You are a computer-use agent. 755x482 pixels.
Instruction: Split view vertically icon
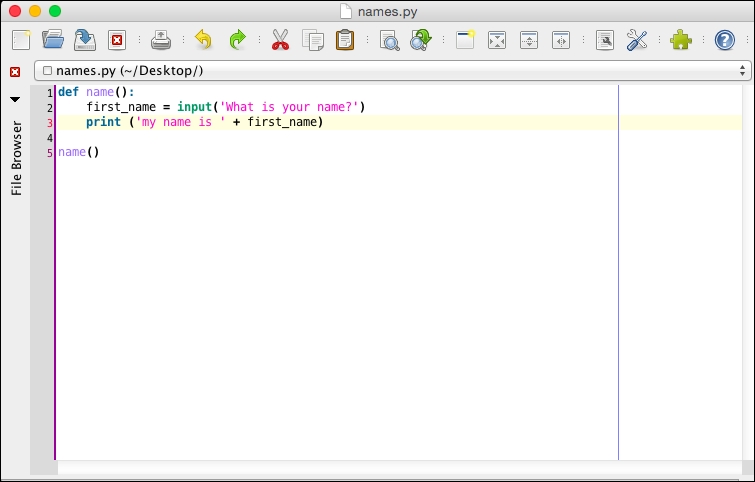pyautogui.click(x=529, y=40)
